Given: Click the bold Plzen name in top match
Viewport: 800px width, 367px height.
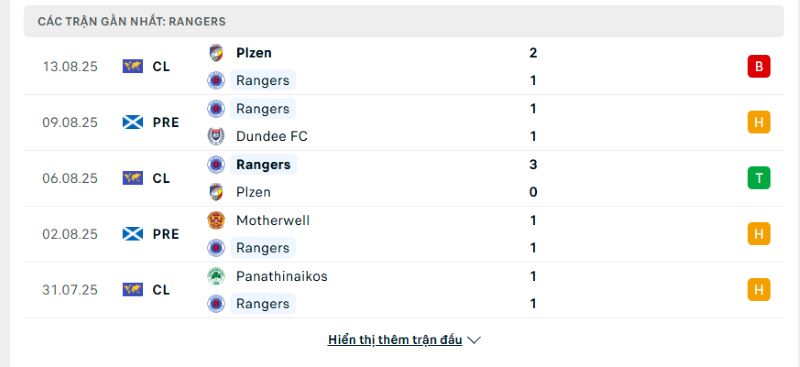Looking at the screenshot, I should (254, 53).
